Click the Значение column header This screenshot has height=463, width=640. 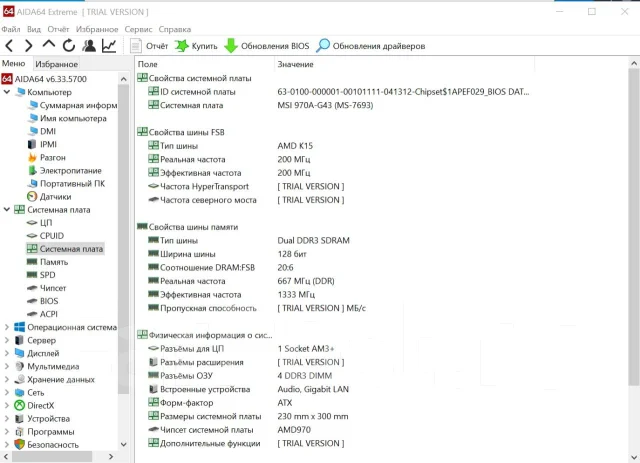point(404,64)
